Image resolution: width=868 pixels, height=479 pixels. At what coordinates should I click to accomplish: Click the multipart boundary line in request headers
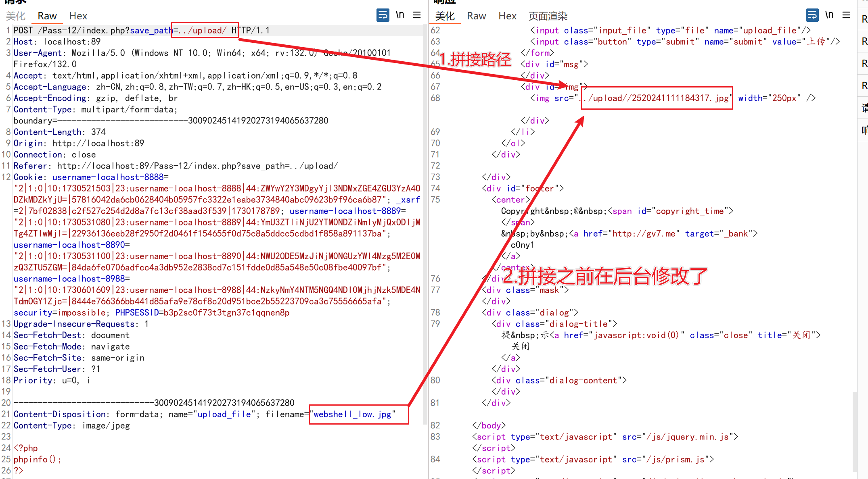171,121
